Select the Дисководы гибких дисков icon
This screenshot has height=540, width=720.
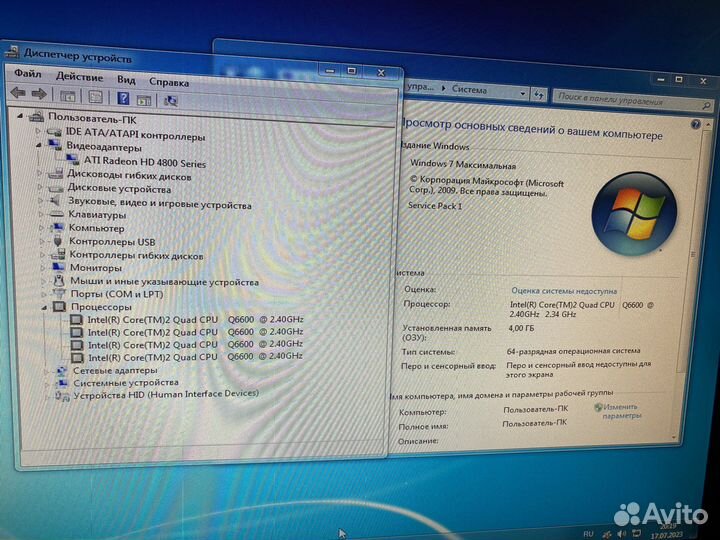pyautogui.click(x=55, y=173)
